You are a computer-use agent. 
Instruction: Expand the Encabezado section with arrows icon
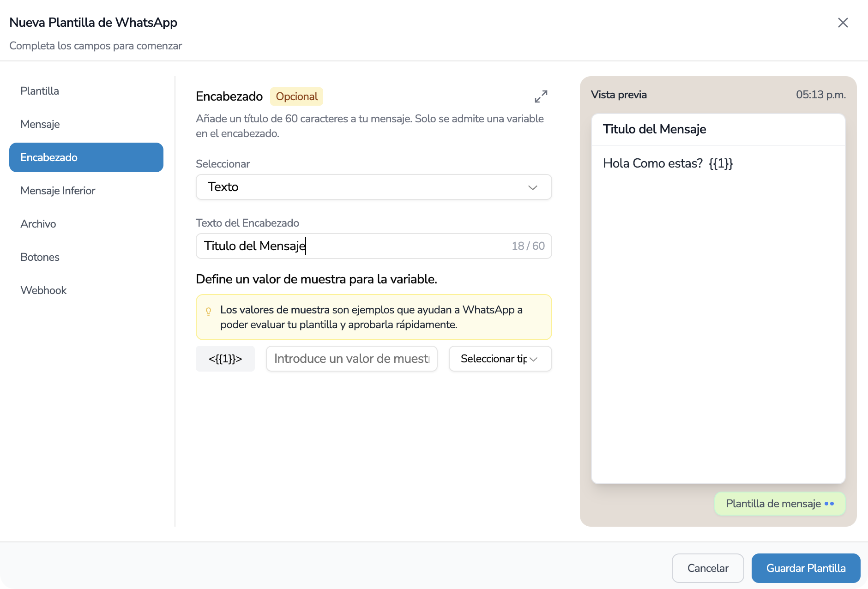point(541,96)
